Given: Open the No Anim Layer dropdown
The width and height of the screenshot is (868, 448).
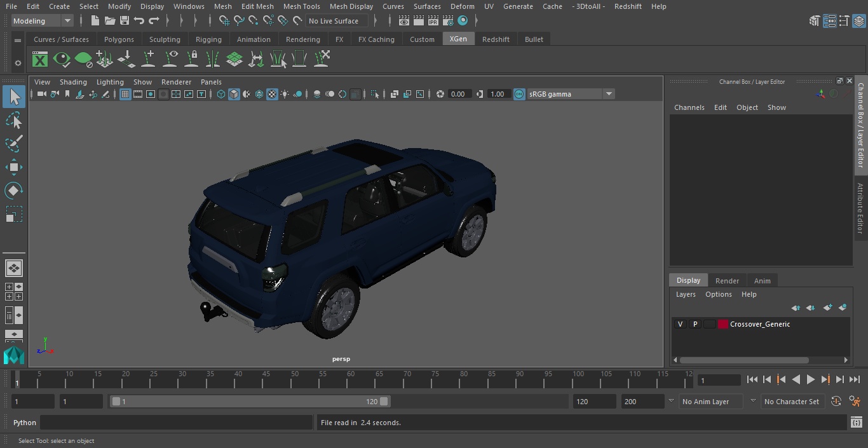Looking at the screenshot, I should tap(710, 402).
